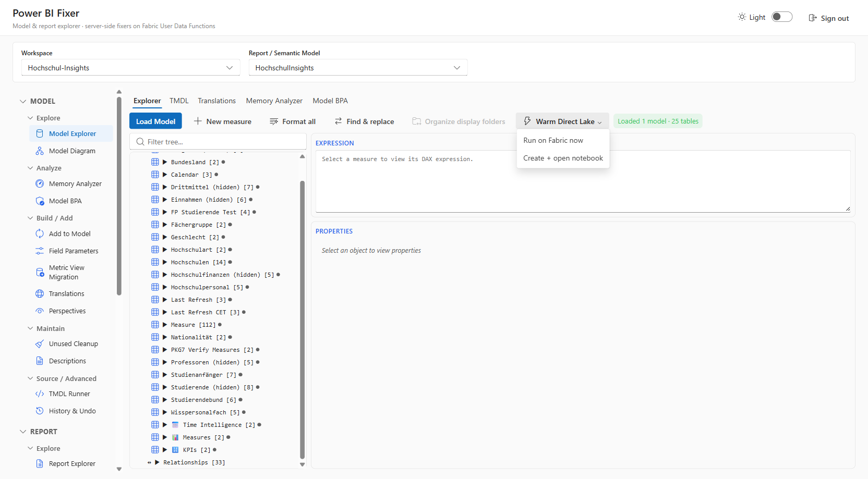Switch to the Translations tab
The height and width of the screenshot is (479, 868).
pyautogui.click(x=216, y=101)
